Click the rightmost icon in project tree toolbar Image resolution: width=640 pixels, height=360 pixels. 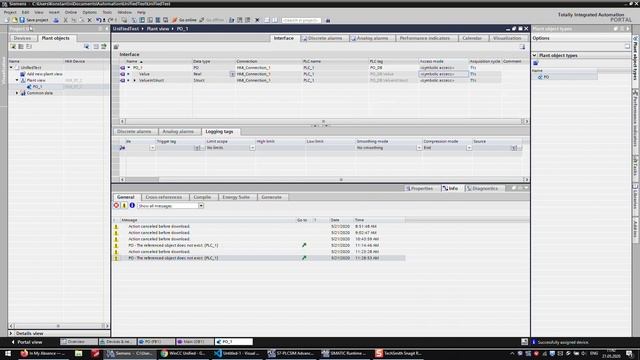[x=104, y=47]
